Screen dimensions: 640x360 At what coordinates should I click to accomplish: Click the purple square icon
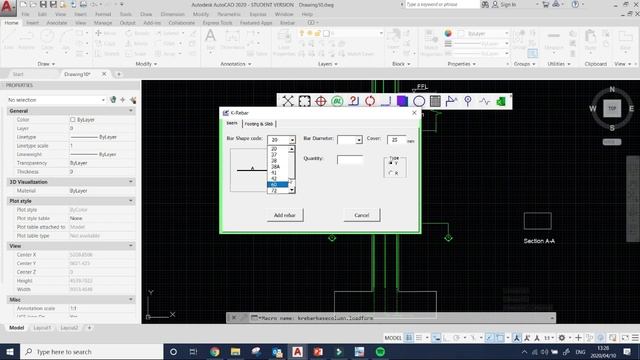click(402, 101)
